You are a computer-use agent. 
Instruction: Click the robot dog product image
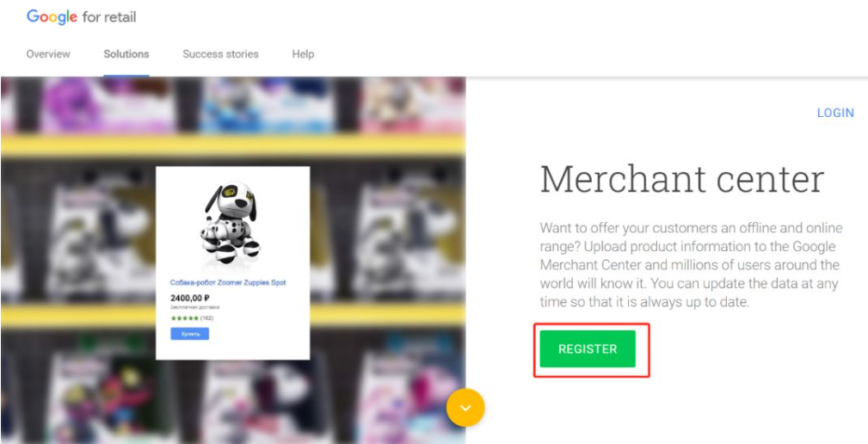tap(231, 225)
